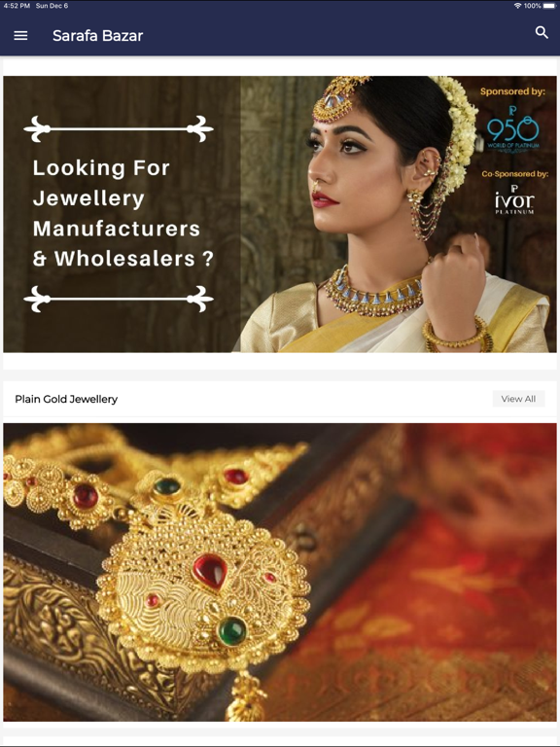The image size is (560, 747).
Task: Click the red teardrop gem on pendant
Action: [x=210, y=571]
